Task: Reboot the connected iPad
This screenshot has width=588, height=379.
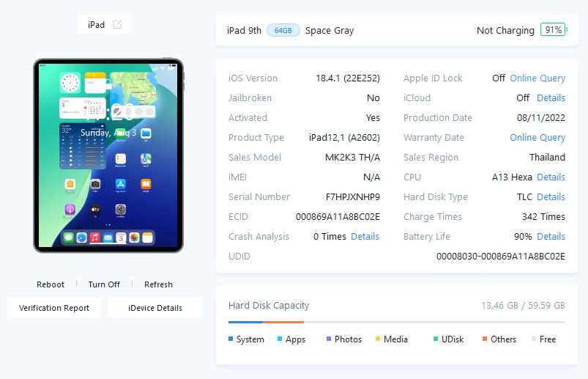Action: pos(51,284)
